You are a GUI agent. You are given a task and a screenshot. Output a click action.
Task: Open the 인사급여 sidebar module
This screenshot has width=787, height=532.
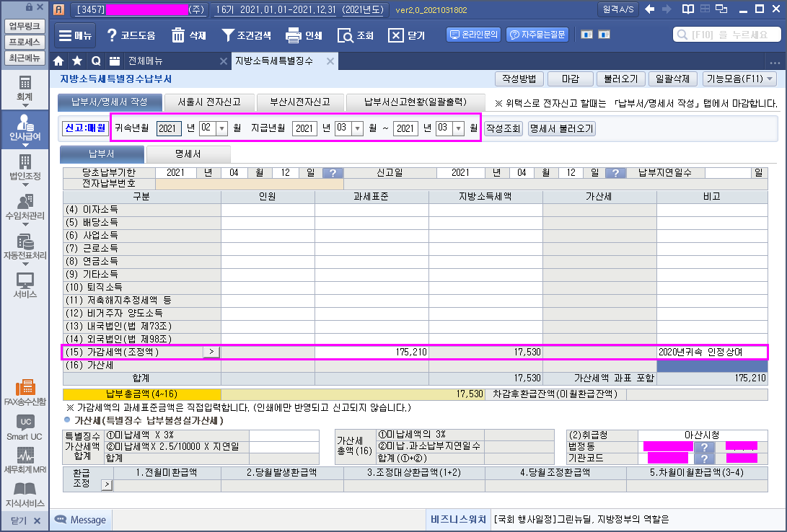pos(25,129)
